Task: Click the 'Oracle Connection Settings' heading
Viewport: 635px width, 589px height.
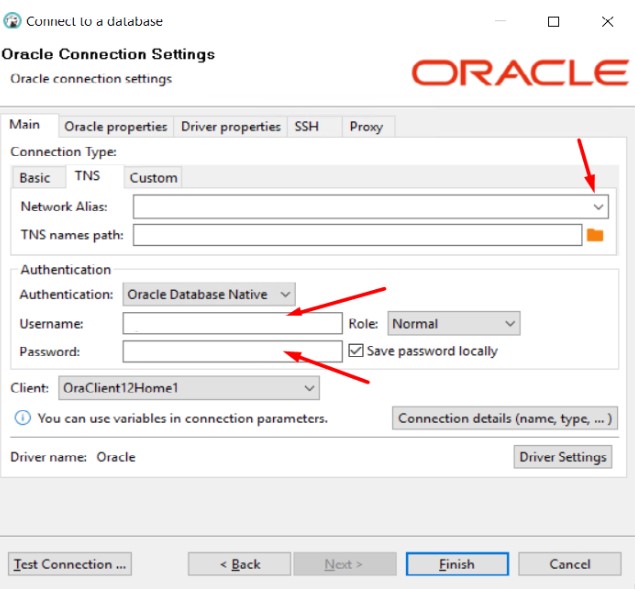Action: pyautogui.click(x=108, y=54)
